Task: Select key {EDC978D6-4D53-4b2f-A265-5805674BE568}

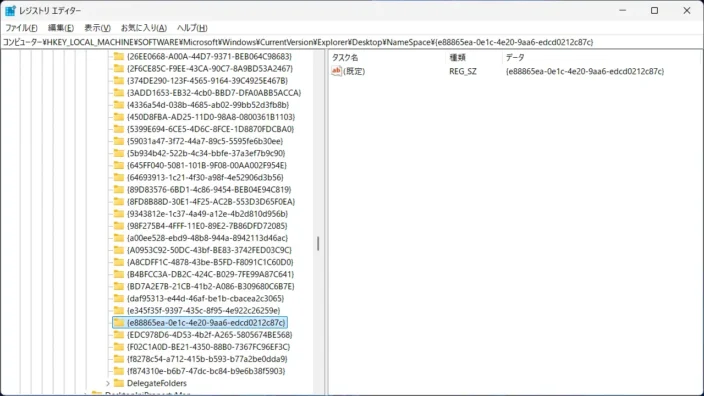Action: (x=209, y=334)
